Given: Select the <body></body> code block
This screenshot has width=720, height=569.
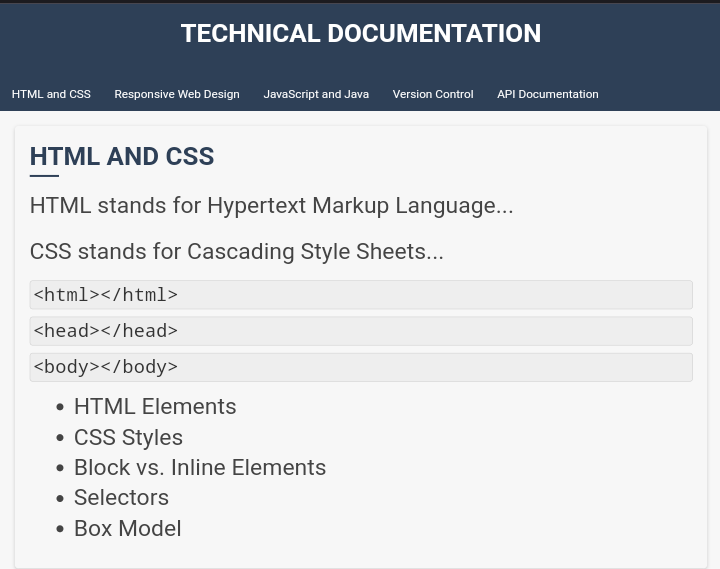Looking at the screenshot, I should click(361, 367).
